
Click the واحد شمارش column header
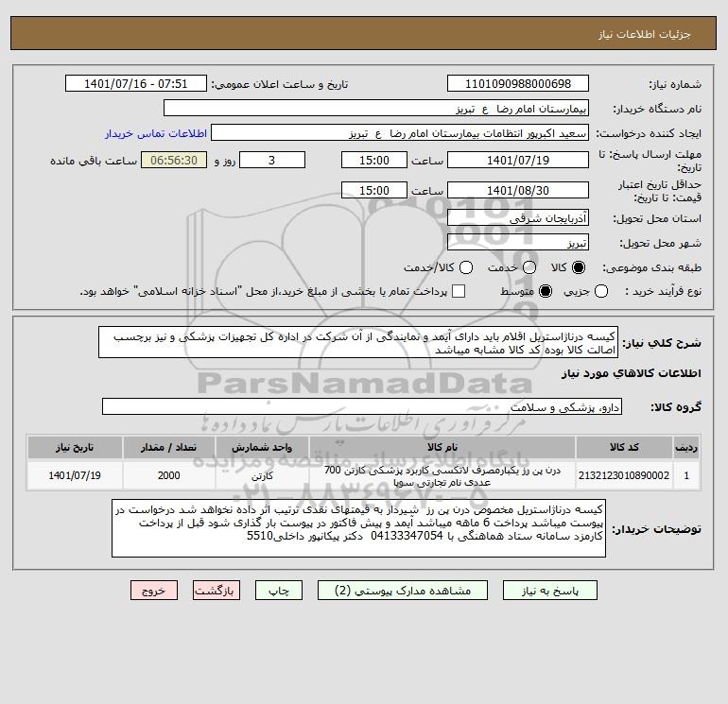click(x=262, y=447)
